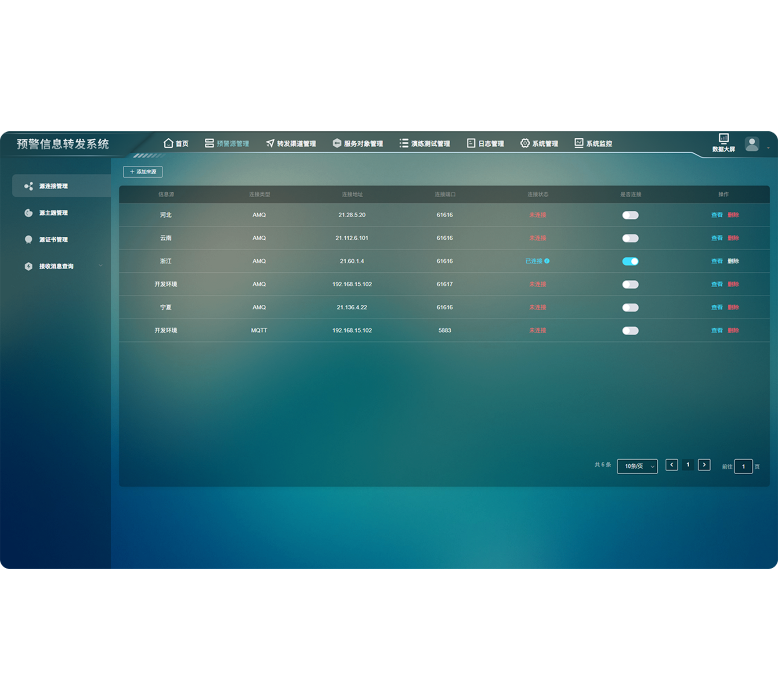Toggle the connection switch for 河北
Screen dimensions: 778x700
pos(630,215)
